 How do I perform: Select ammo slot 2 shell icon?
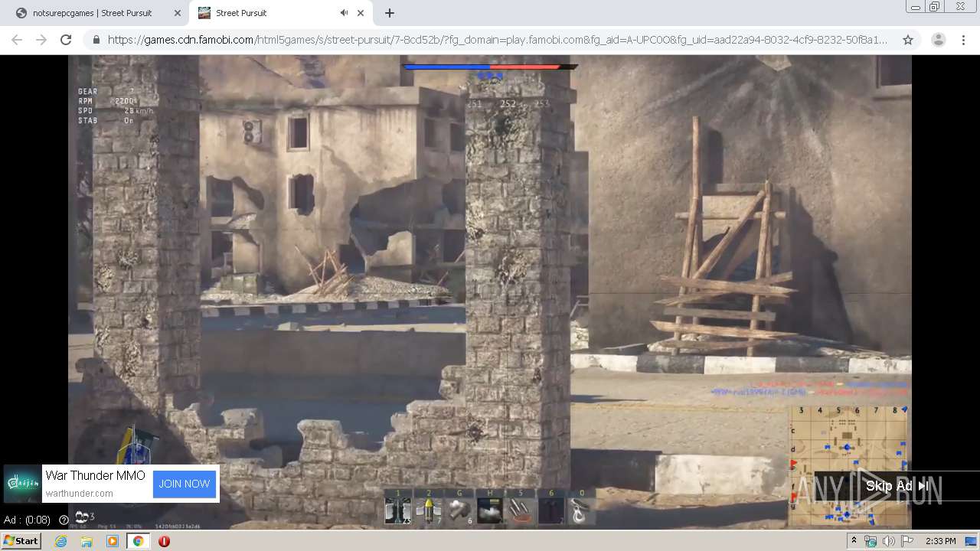click(x=429, y=510)
